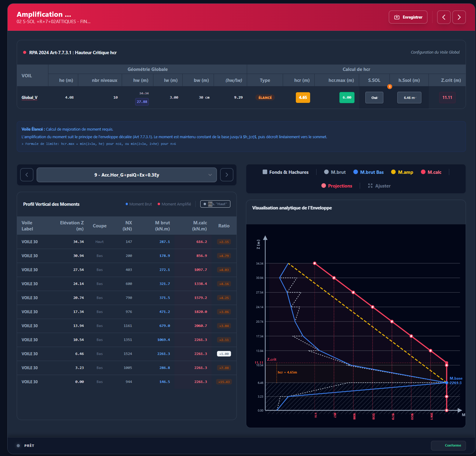Click the back arrow icon in the header
This screenshot has width=476, height=456.
[x=444, y=17]
